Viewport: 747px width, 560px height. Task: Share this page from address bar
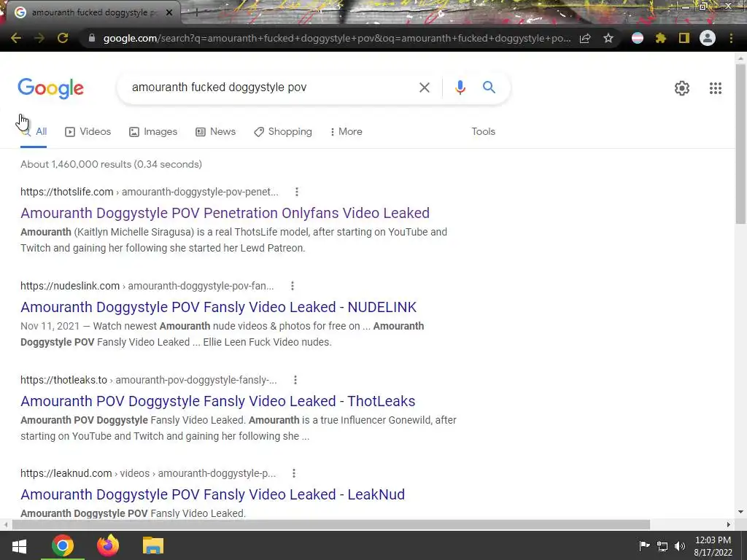pyautogui.click(x=586, y=38)
